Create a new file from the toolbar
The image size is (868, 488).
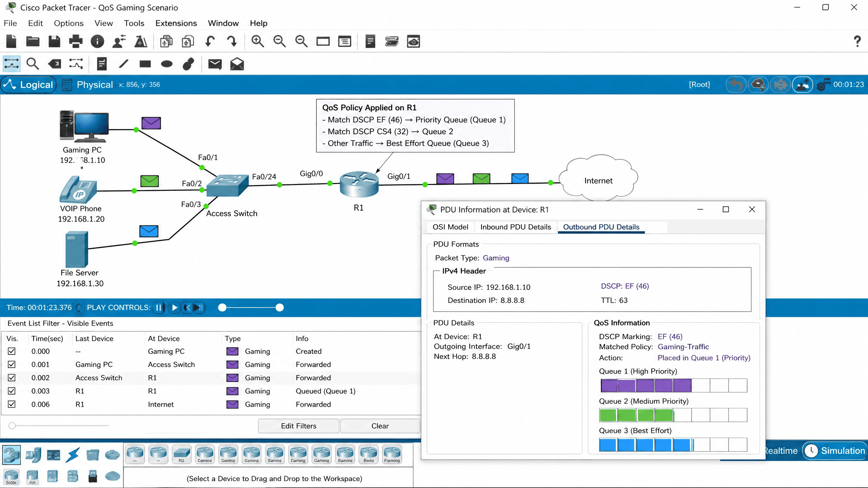pyautogui.click(x=12, y=41)
